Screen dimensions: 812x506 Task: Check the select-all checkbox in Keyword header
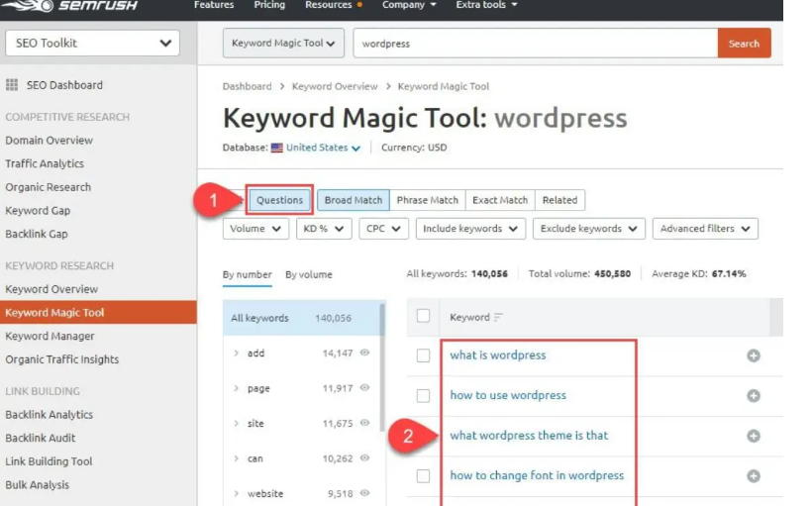point(423,316)
